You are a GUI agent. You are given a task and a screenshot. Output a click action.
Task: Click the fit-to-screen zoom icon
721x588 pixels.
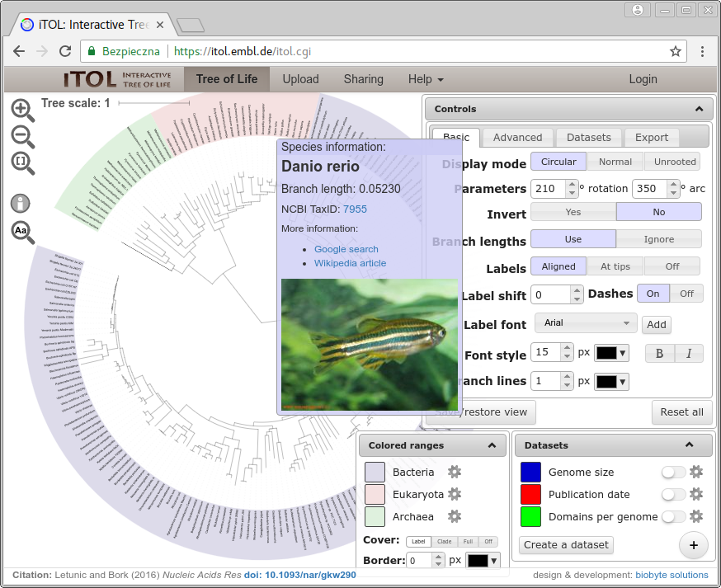point(22,162)
